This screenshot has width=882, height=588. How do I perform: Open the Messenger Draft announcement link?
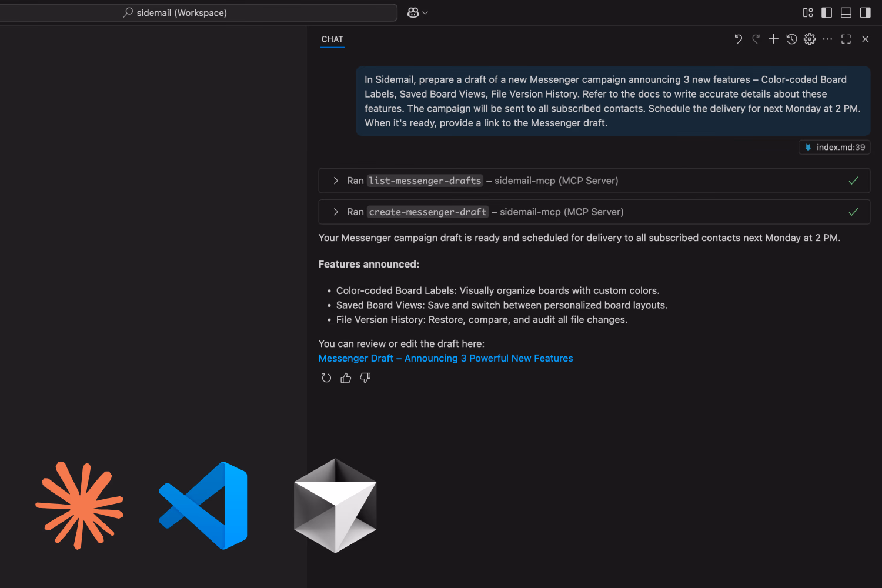(x=446, y=358)
